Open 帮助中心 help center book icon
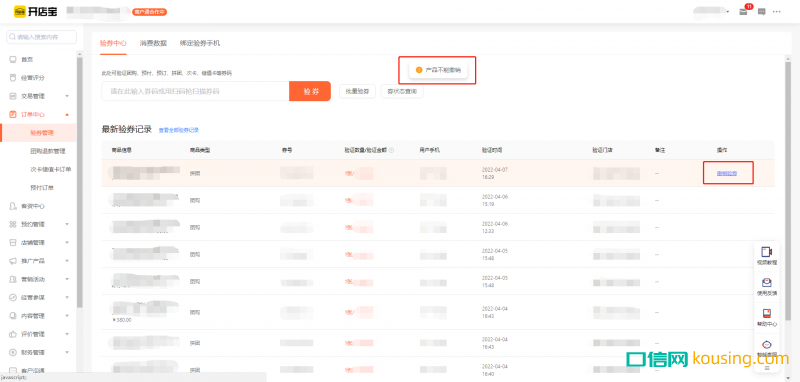Viewport: 800px width, 382px height. pos(767,318)
